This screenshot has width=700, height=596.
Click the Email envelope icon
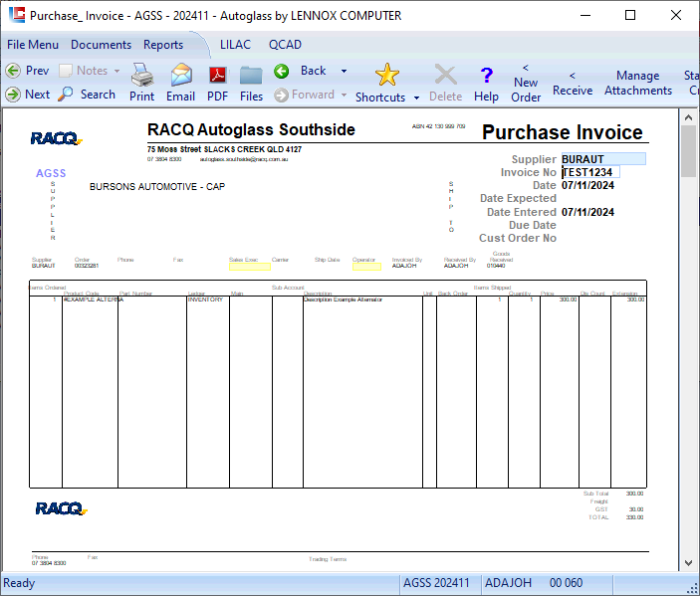pyautogui.click(x=181, y=75)
